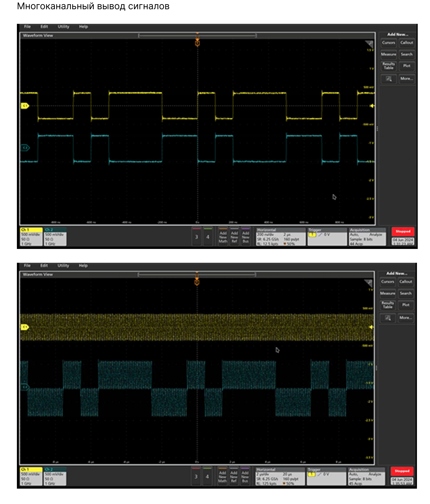This screenshot has width=430, height=504.
Task: Click zoom magnifier icon in first oscilloscope screenshot
Action: [x=389, y=79]
